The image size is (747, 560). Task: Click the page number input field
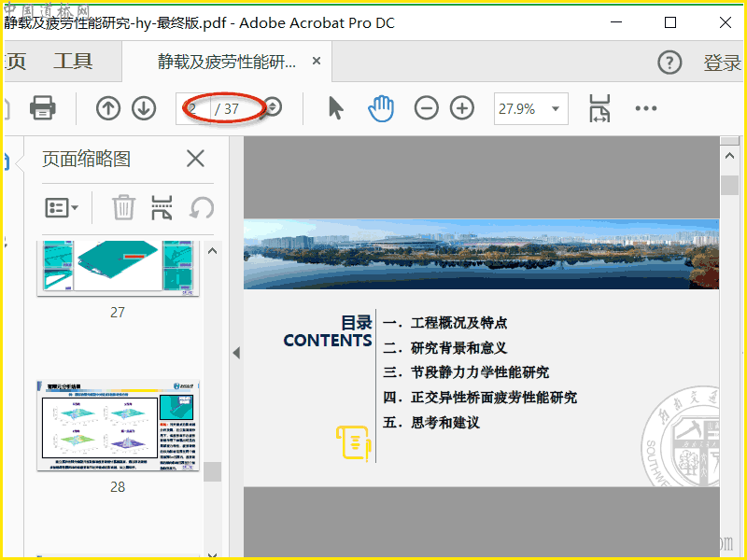click(x=193, y=108)
